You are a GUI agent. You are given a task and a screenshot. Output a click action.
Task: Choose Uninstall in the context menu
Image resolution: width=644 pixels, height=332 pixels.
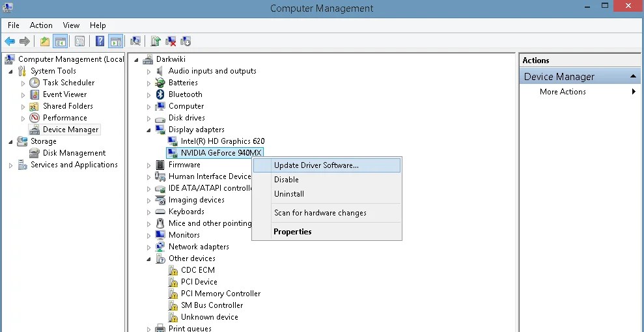click(x=326, y=194)
